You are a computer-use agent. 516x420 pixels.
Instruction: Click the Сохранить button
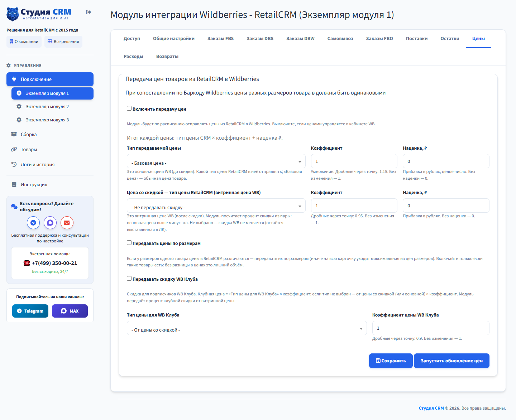point(391,361)
